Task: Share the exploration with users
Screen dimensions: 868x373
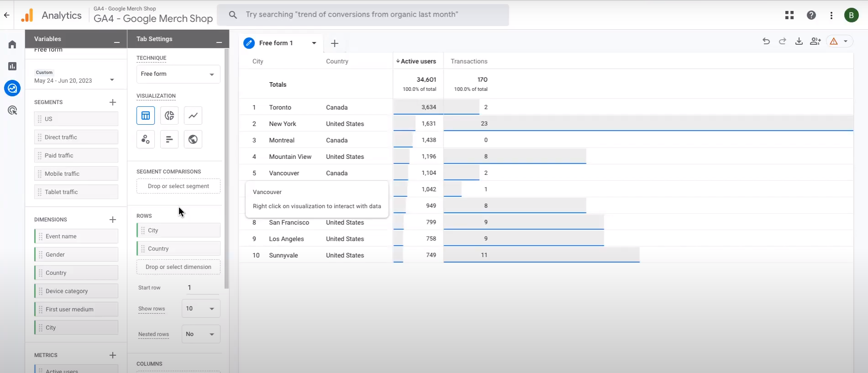Action: tap(815, 42)
